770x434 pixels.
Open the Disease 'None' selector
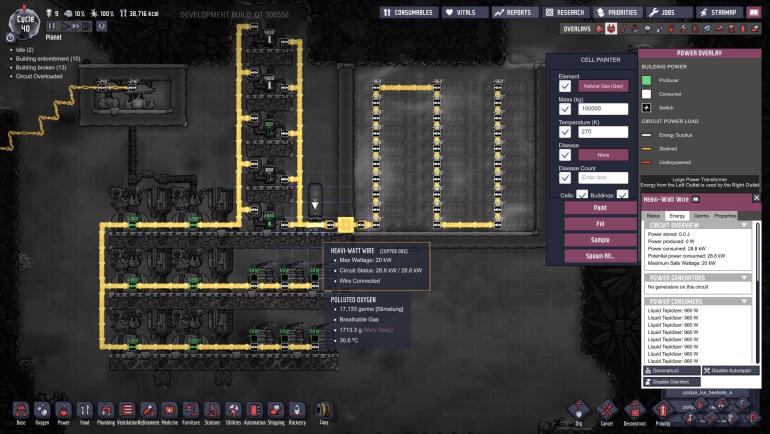click(x=603, y=155)
